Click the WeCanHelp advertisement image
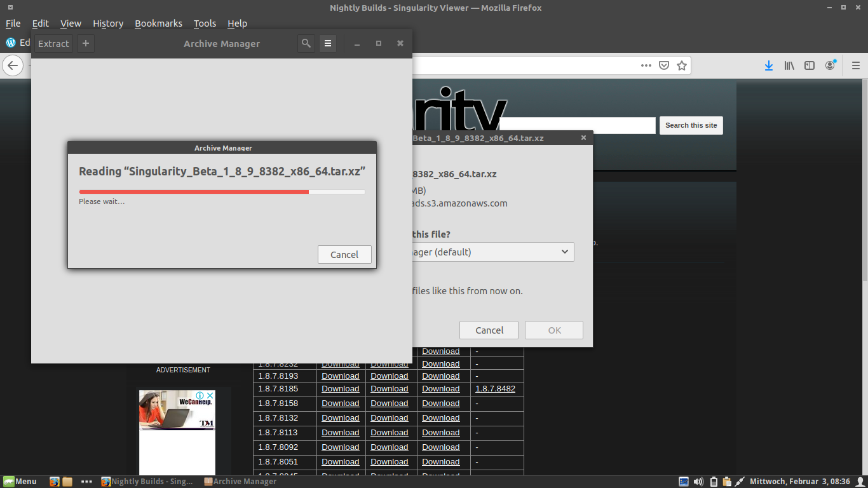The width and height of the screenshot is (868, 488). pyautogui.click(x=177, y=410)
